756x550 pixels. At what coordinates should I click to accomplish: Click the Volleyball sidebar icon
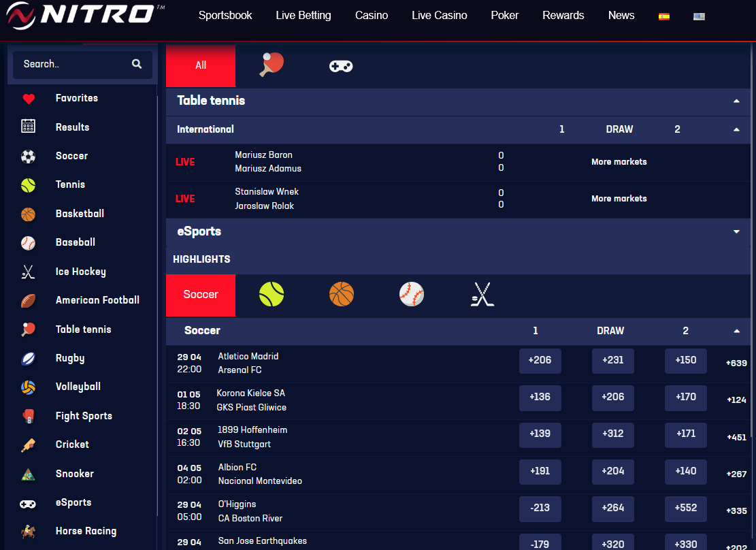point(28,387)
